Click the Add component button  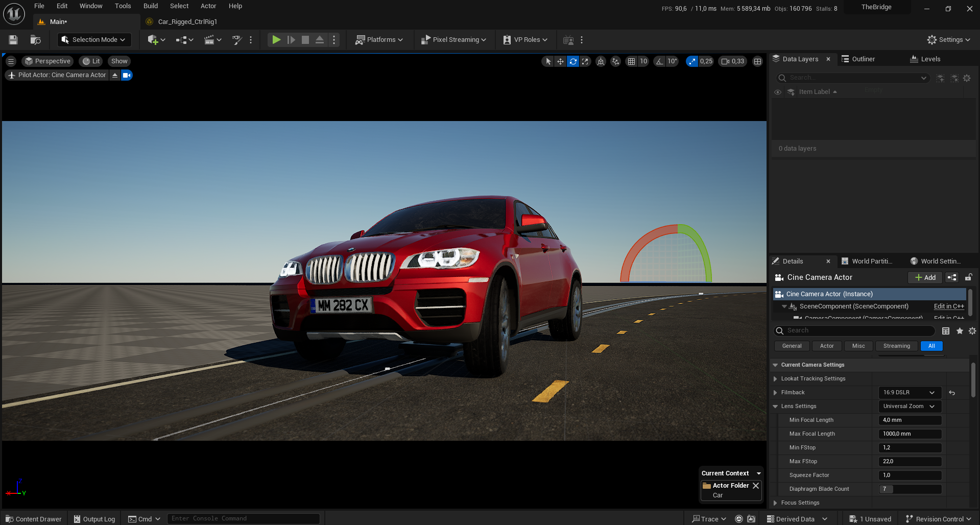pos(925,277)
